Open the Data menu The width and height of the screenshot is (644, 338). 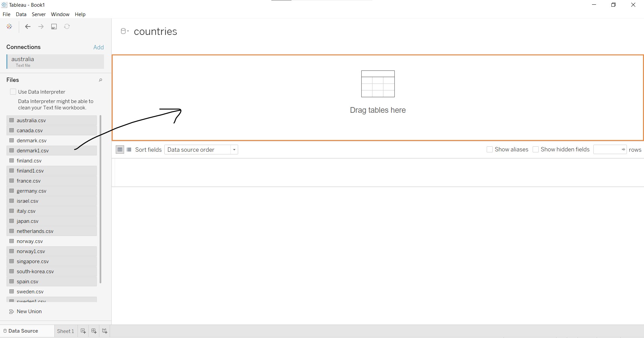[21, 14]
